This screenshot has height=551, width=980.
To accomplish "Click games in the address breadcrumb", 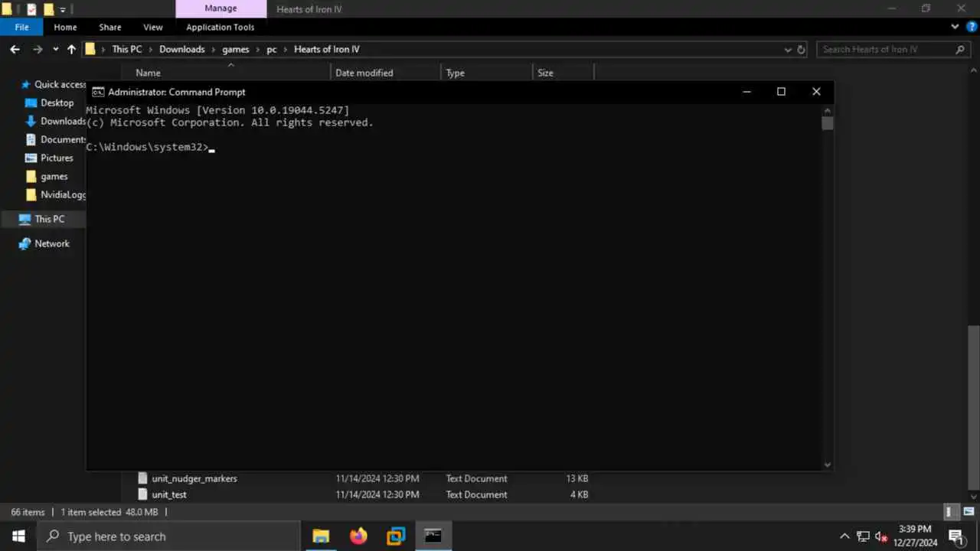I will pos(236,49).
